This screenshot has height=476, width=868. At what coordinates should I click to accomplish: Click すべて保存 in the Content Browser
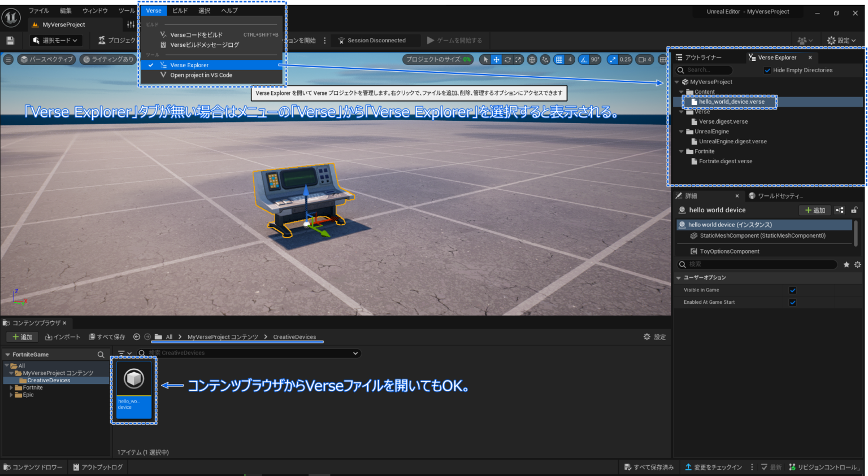106,337
